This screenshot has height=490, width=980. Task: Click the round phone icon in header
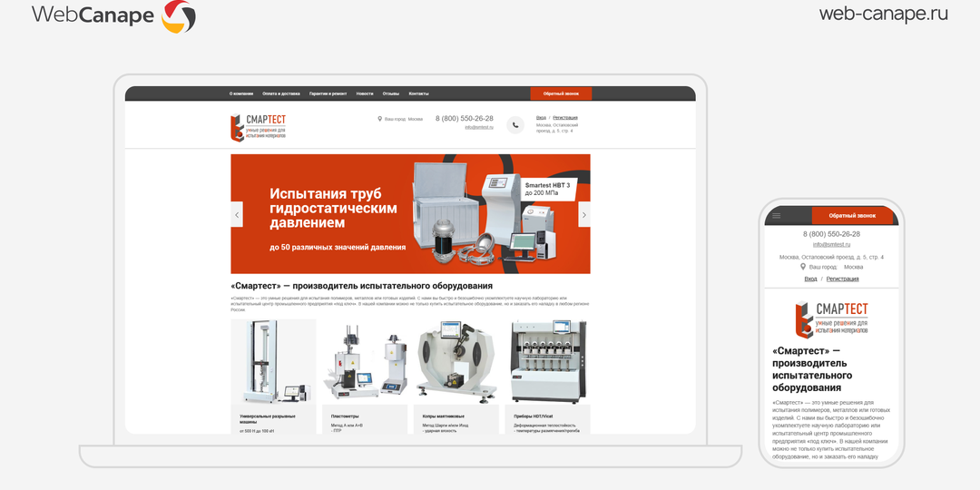(515, 125)
